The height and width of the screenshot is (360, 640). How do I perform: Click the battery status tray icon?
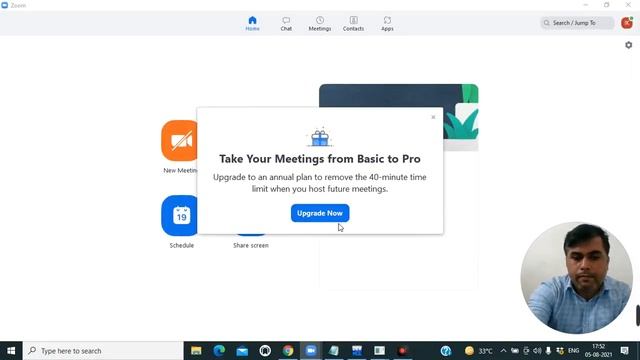(x=515, y=351)
